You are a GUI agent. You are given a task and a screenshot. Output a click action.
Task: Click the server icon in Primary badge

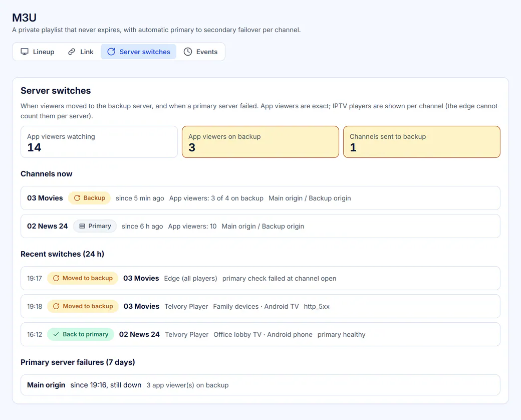point(82,226)
